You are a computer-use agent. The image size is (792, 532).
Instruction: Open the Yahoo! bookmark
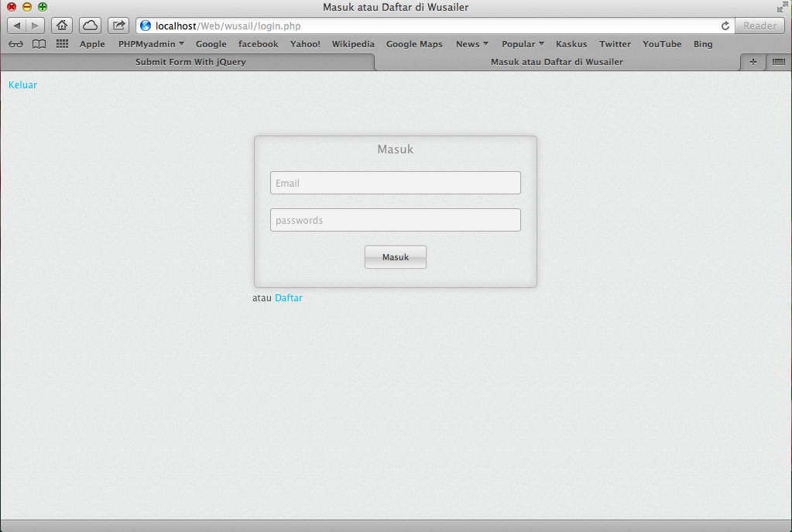click(x=305, y=44)
